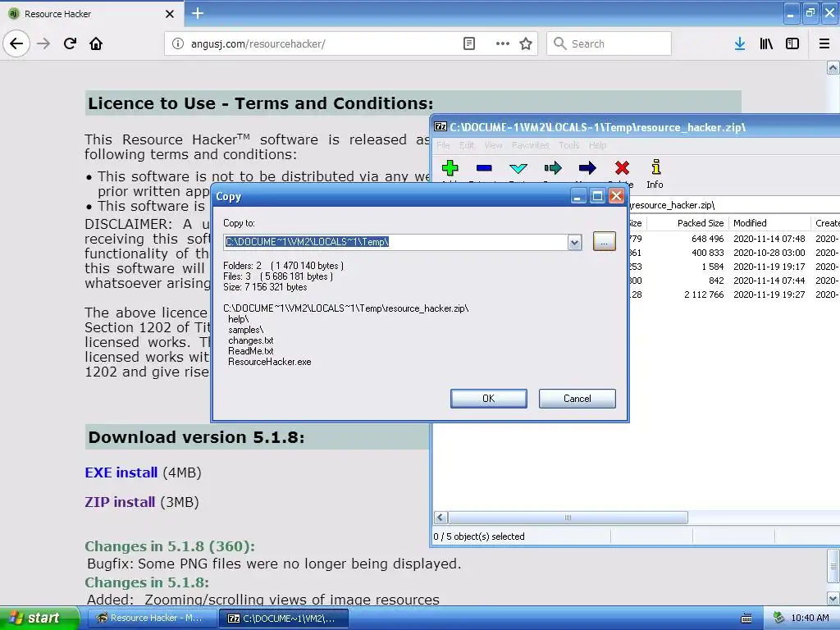Open the Windows start menu

[x=39, y=618]
